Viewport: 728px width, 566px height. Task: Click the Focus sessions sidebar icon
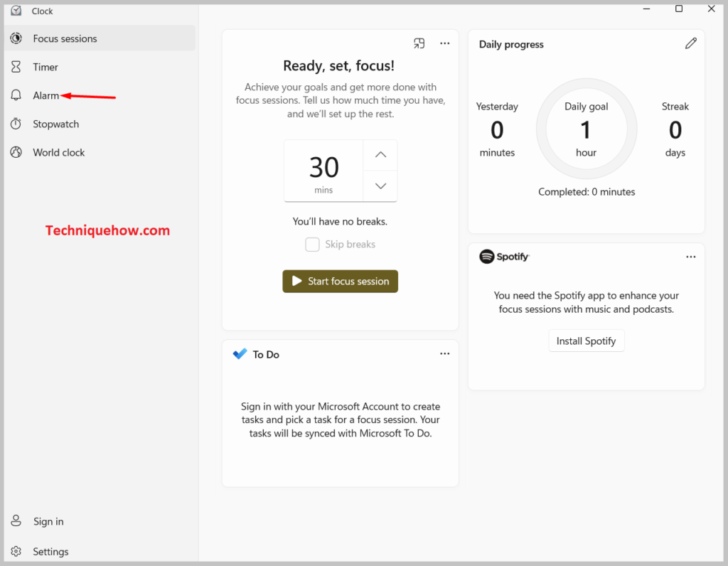pyautogui.click(x=16, y=38)
